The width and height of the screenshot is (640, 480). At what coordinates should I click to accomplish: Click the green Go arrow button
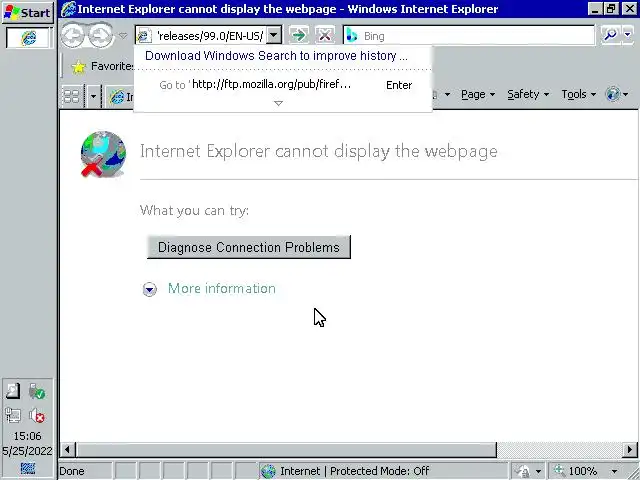tap(299, 36)
